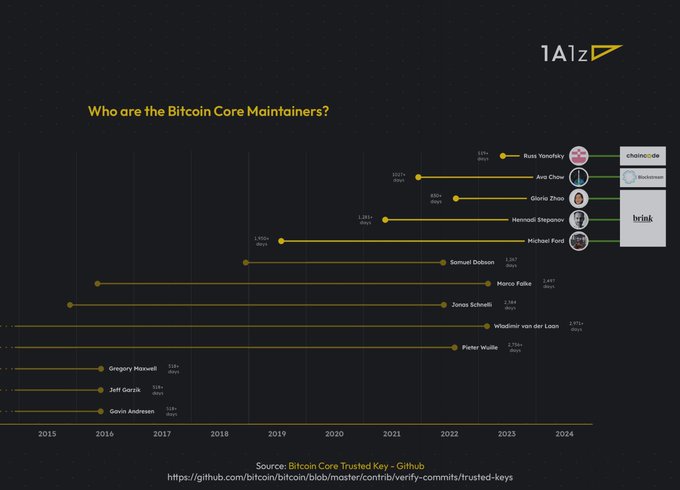Image resolution: width=680 pixels, height=490 pixels.
Task: Click the end dot of Pieter Wuille's bar
Action: 454,348
